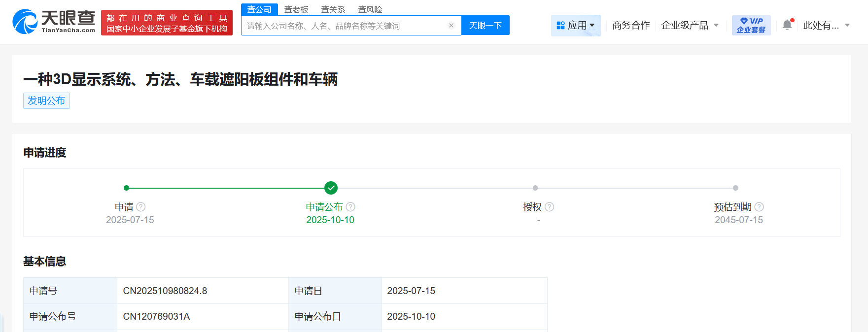Click help icon beside 授权
The width and height of the screenshot is (868, 332).
click(549, 207)
